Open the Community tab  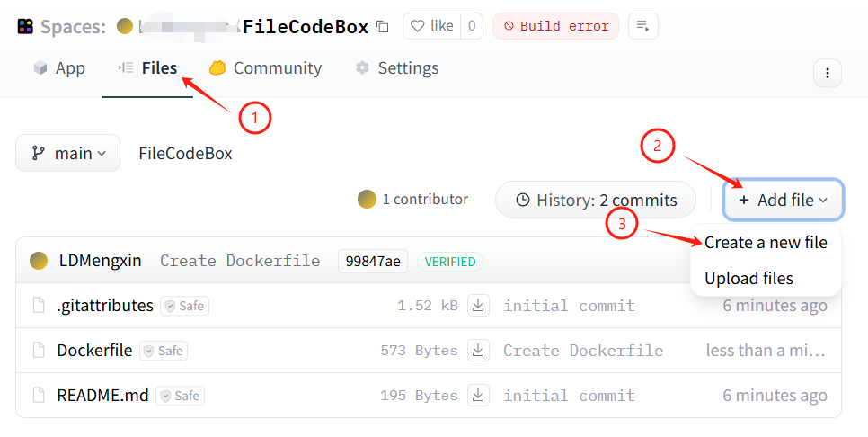pyautogui.click(x=265, y=68)
